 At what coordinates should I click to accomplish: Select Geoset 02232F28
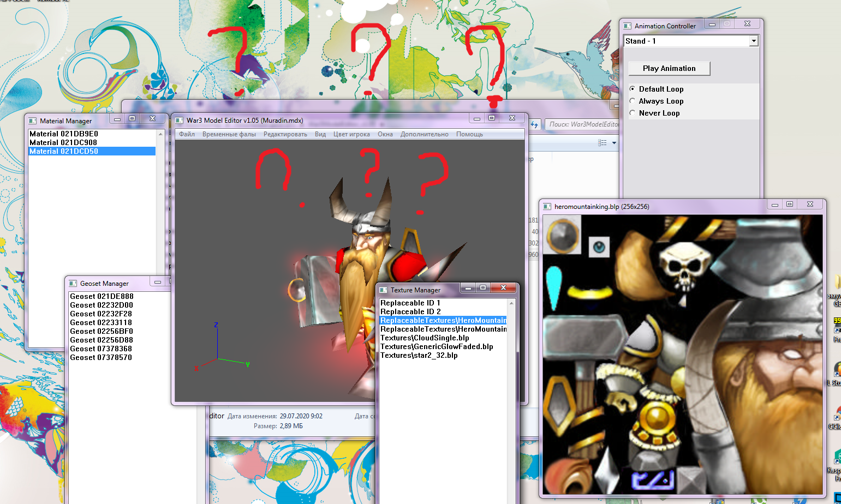click(101, 314)
